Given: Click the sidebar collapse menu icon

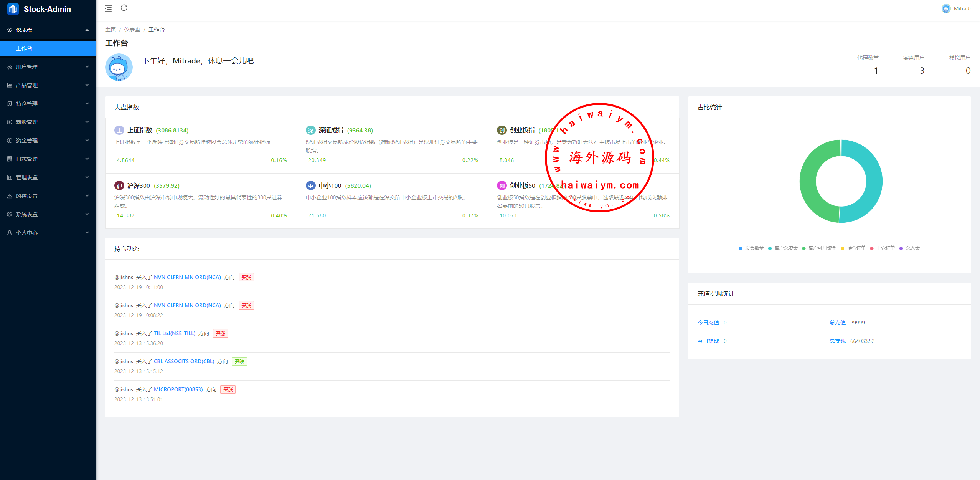Looking at the screenshot, I should pyautogui.click(x=108, y=8).
